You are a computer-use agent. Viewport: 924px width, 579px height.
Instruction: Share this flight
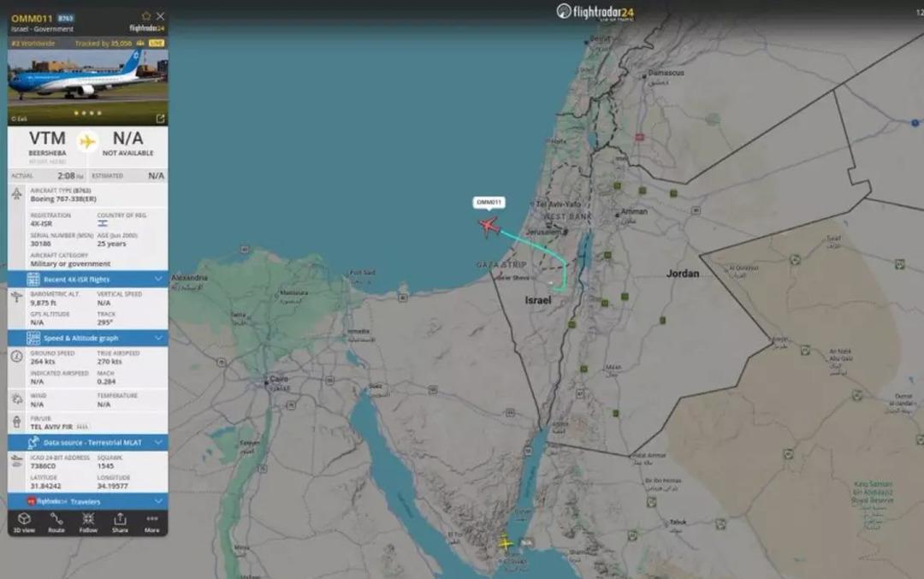(x=120, y=522)
